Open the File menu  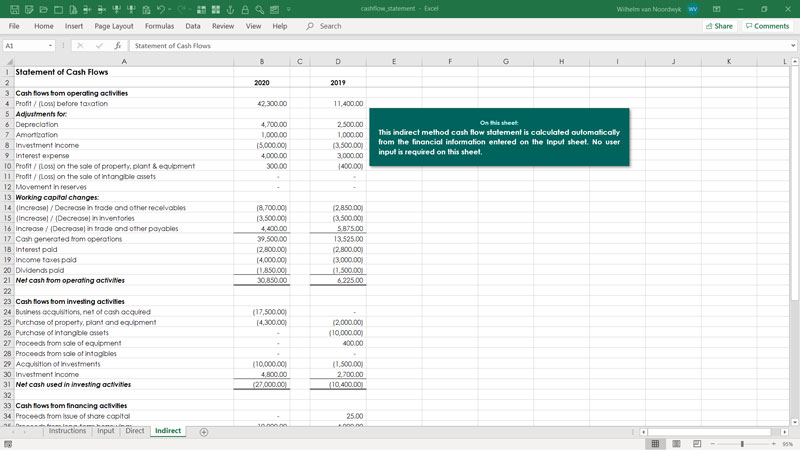[x=14, y=26]
